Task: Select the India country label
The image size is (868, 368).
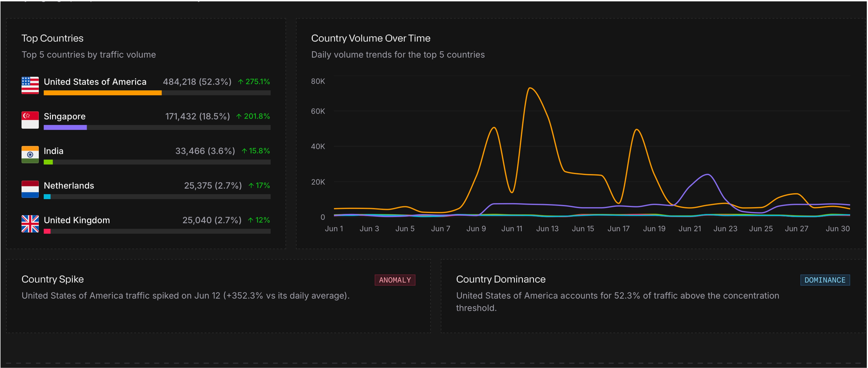Action: [54, 151]
